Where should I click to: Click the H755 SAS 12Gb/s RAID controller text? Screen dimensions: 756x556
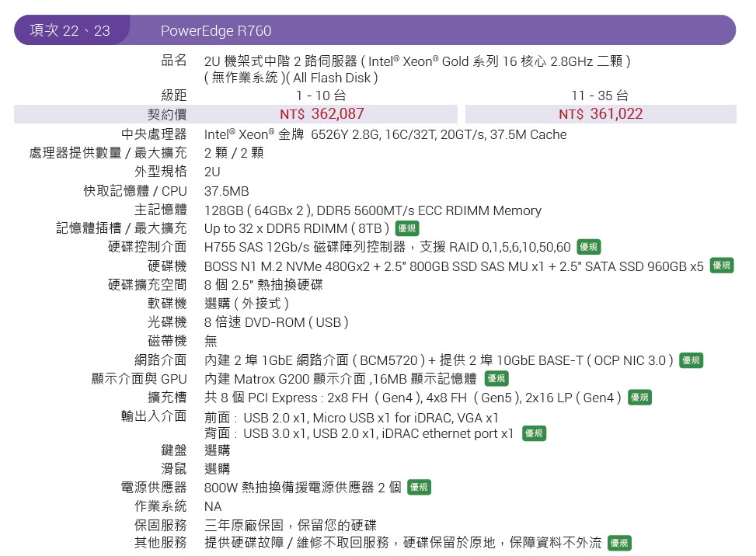[387, 247]
